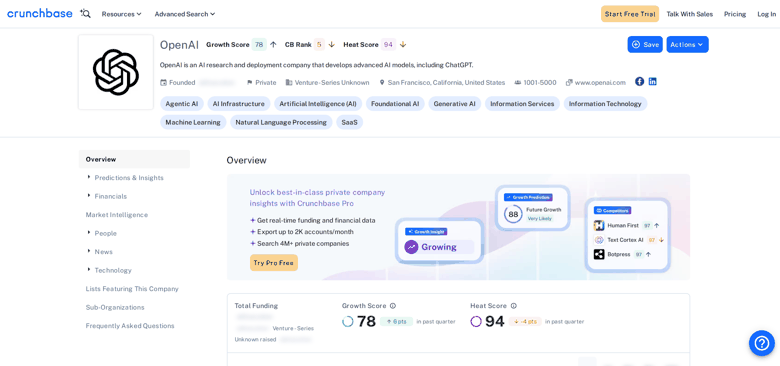This screenshot has height=366, width=780.
Task: Click the Growth Score progress ring
Action: pyautogui.click(x=348, y=322)
